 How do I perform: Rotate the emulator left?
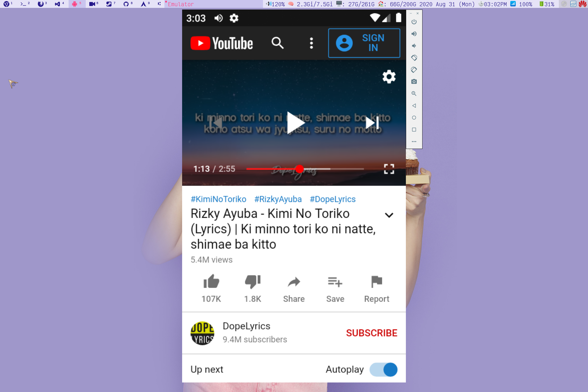pyautogui.click(x=414, y=58)
